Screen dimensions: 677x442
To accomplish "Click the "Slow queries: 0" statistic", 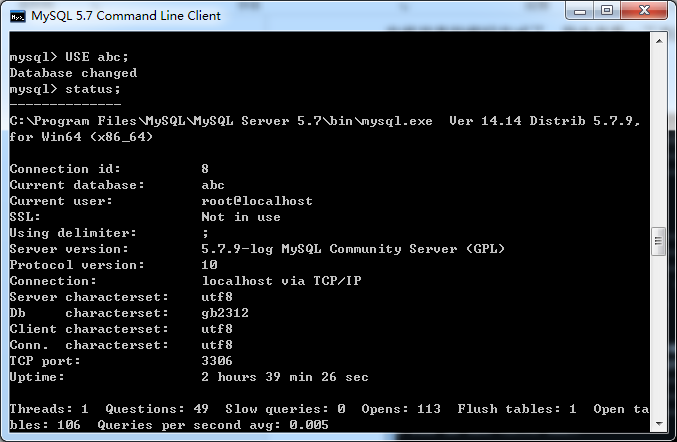I will click(x=285, y=409).
